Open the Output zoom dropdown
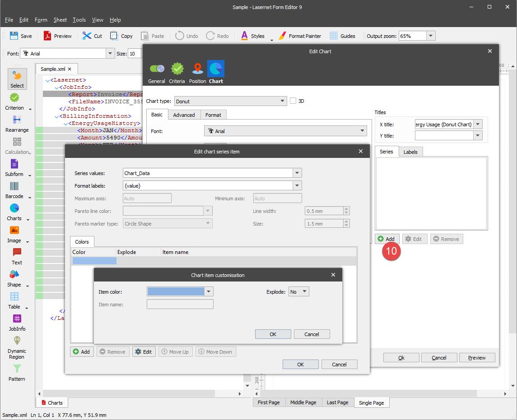Screen dimensions: 517x420 tap(431, 36)
